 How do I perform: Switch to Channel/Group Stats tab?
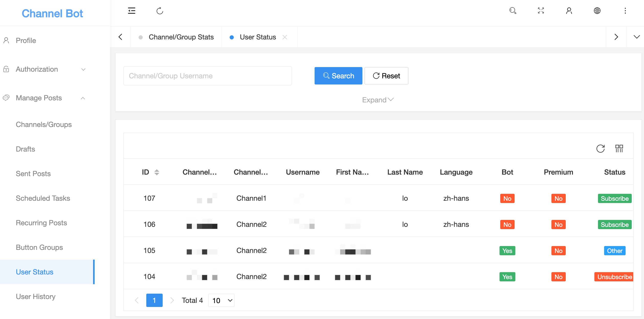181,37
